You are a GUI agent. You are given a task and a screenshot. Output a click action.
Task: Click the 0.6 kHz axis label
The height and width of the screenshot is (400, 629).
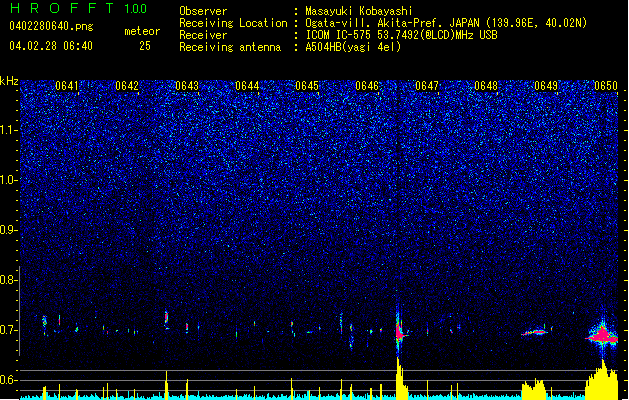8,380
